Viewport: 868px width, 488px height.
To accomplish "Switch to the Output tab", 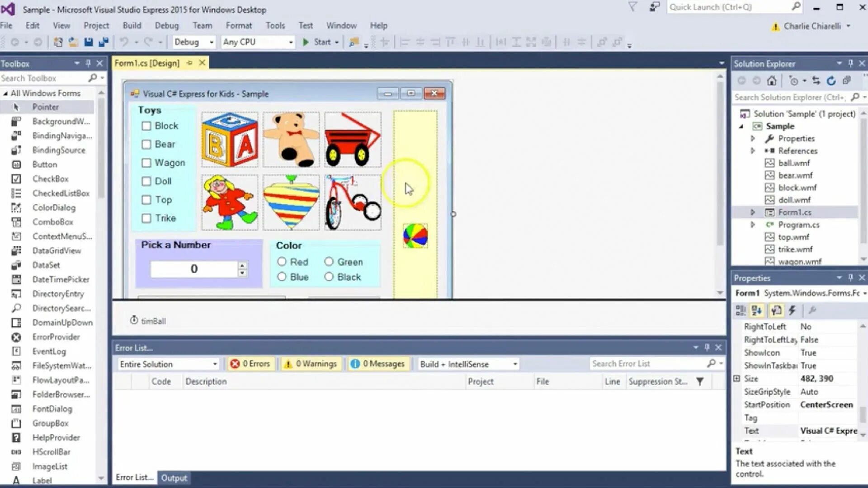I will click(174, 478).
